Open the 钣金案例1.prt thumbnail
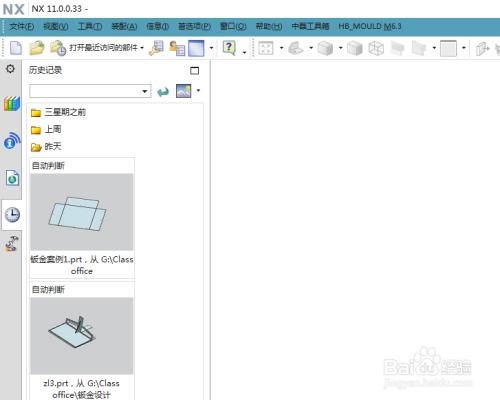Screen dimensions: 500x400 point(82,212)
